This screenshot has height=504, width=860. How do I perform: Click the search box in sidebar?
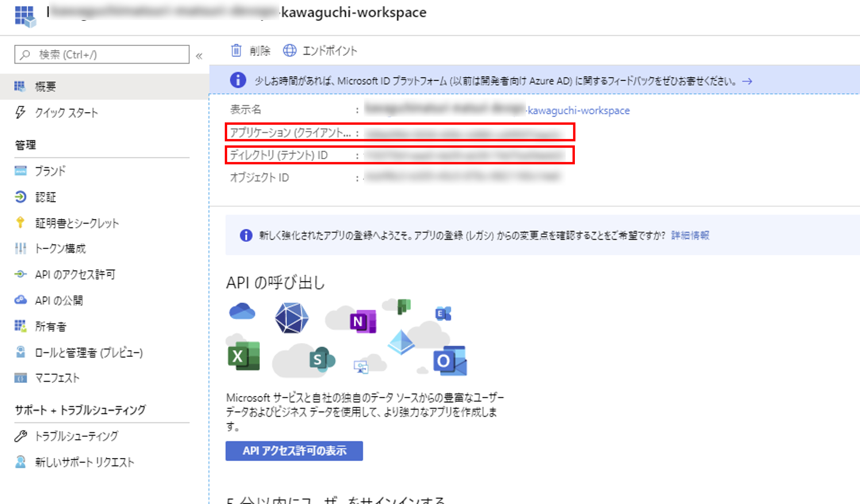102,55
